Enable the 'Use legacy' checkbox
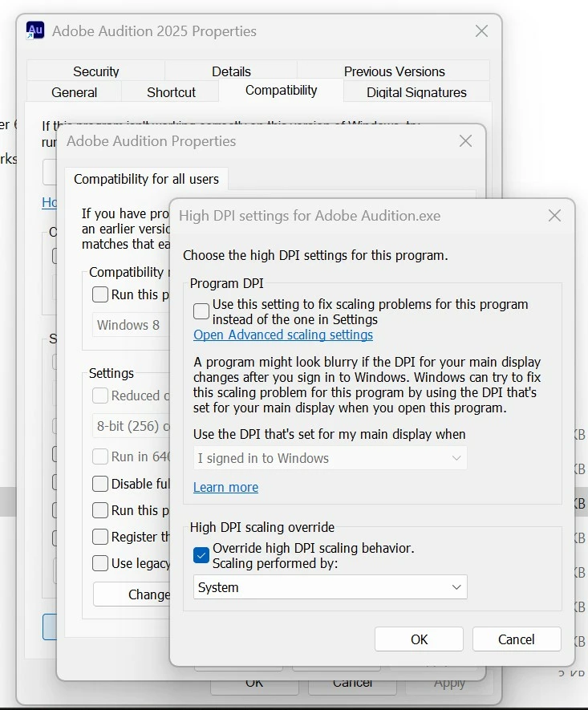The image size is (588, 710). (100, 563)
